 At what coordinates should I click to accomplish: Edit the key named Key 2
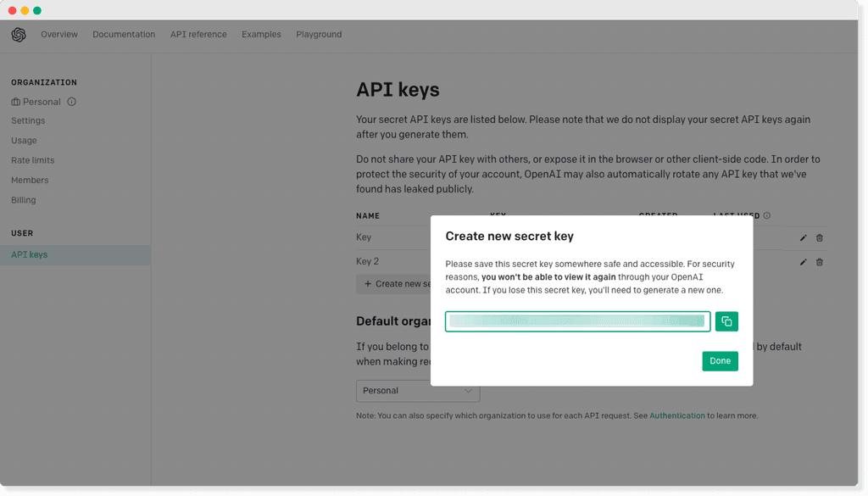[803, 262]
